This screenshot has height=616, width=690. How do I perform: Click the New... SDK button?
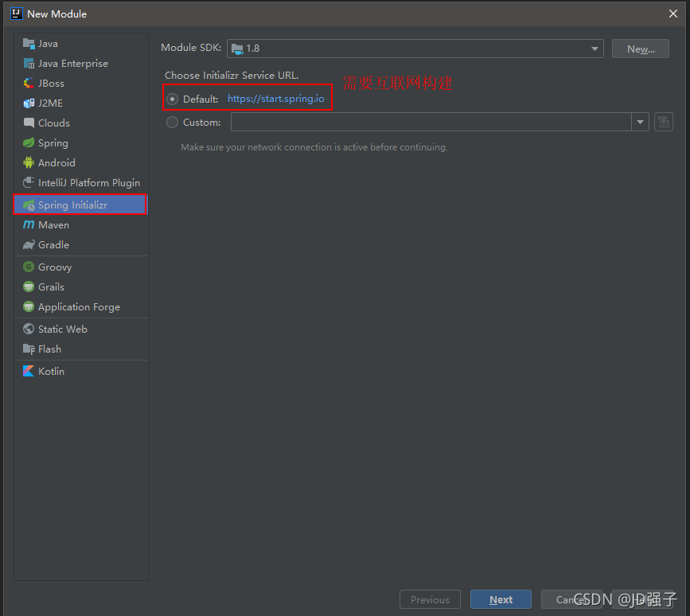tap(641, 49)
